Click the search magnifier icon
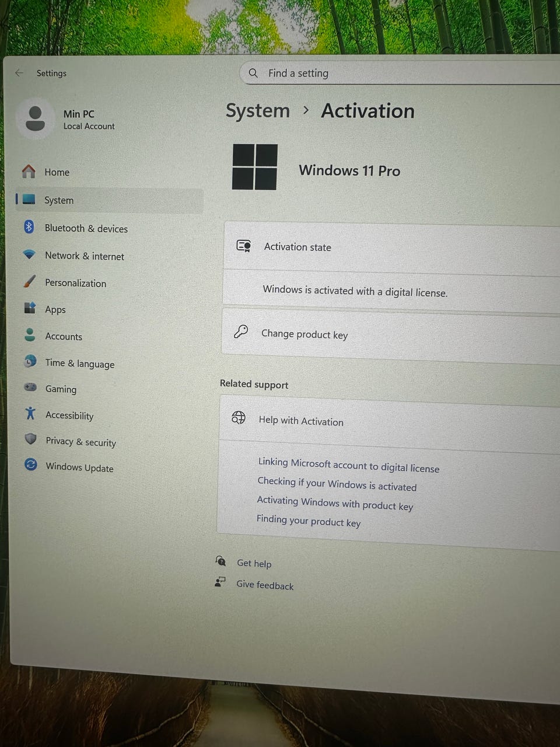 [253, 73]
